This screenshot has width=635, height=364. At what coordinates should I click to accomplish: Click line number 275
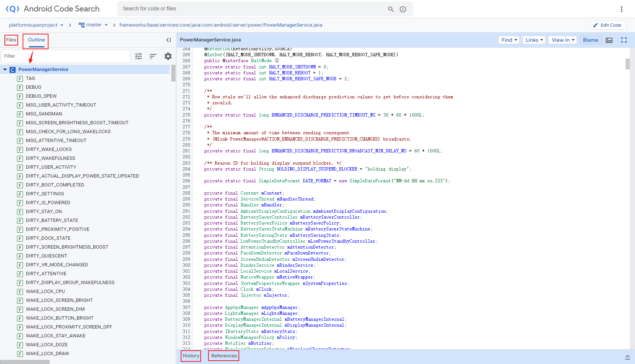tap(186, 115)
